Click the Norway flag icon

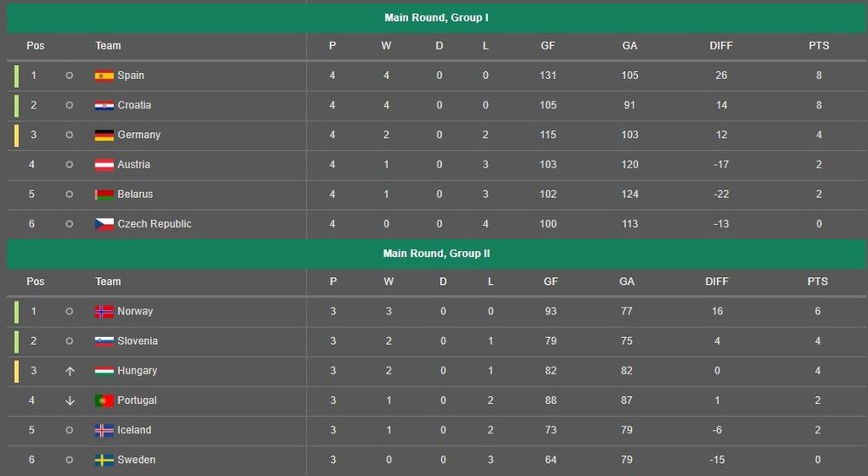[x=104, y=312]
